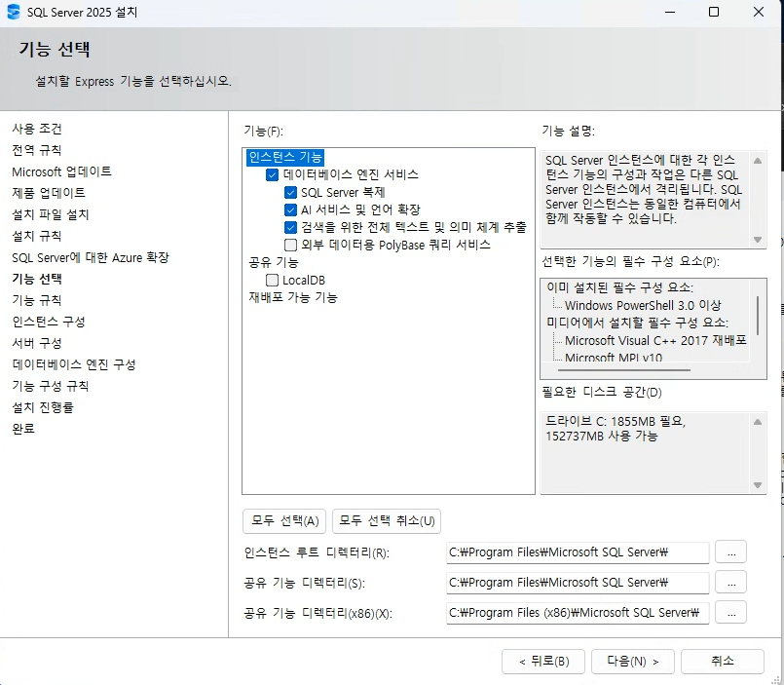Toggle AI 서비스 및 언어 확장 checkbox
The image size is (784, 685).
290,209
